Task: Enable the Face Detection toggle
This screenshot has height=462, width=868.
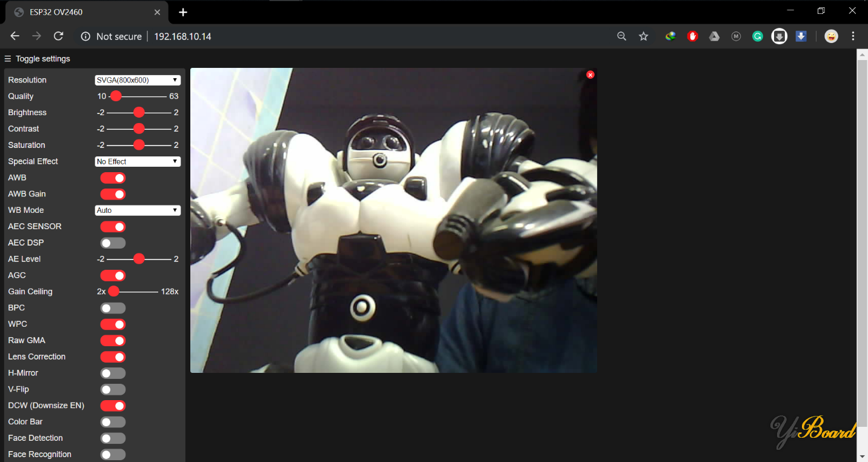Action: (x=113, y=438)
